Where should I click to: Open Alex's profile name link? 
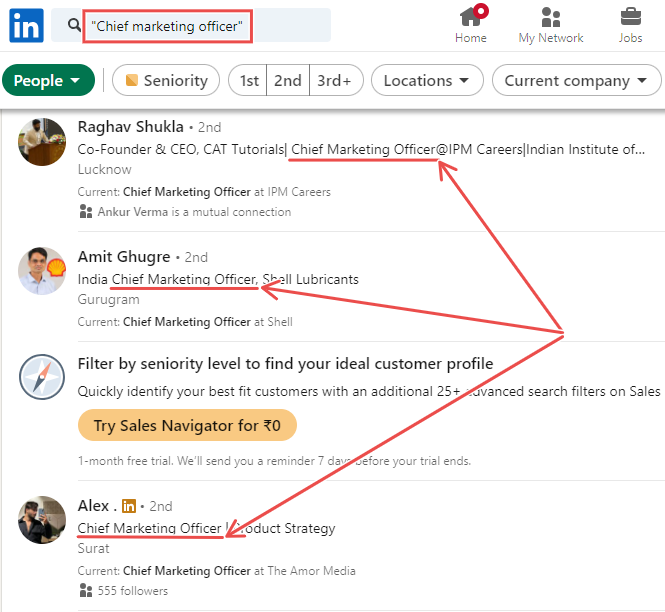coord(97,506)
